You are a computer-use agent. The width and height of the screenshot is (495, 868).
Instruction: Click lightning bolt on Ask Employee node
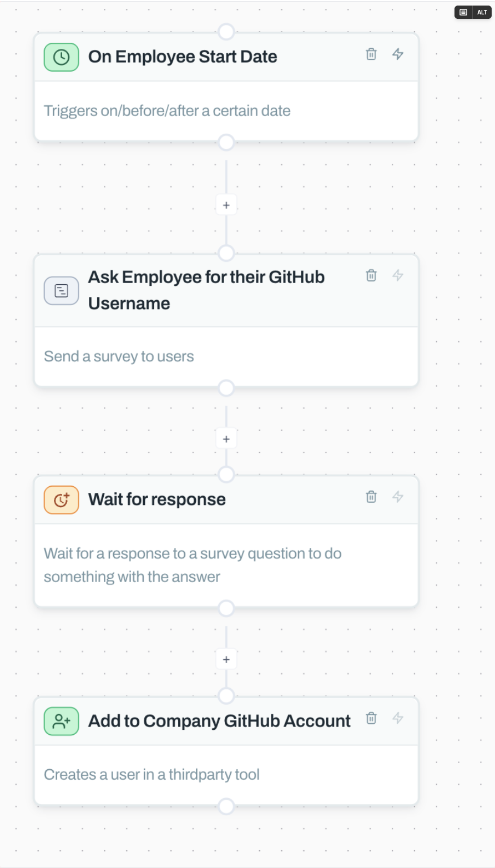[398, 275]
